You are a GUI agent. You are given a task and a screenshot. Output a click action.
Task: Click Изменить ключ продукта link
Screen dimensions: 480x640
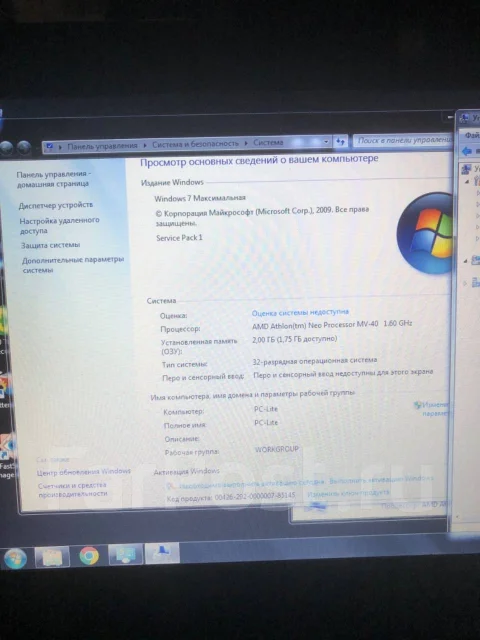click(x=348, y=493)
